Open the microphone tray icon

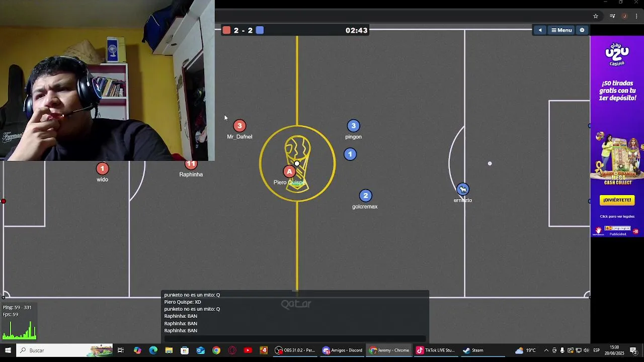click(x=562, y=350)
